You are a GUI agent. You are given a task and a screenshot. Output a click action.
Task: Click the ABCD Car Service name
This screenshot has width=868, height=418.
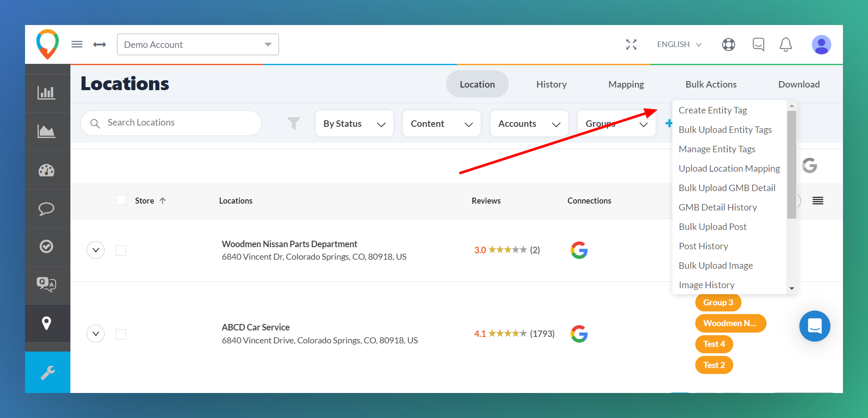[x=256, y=327]
